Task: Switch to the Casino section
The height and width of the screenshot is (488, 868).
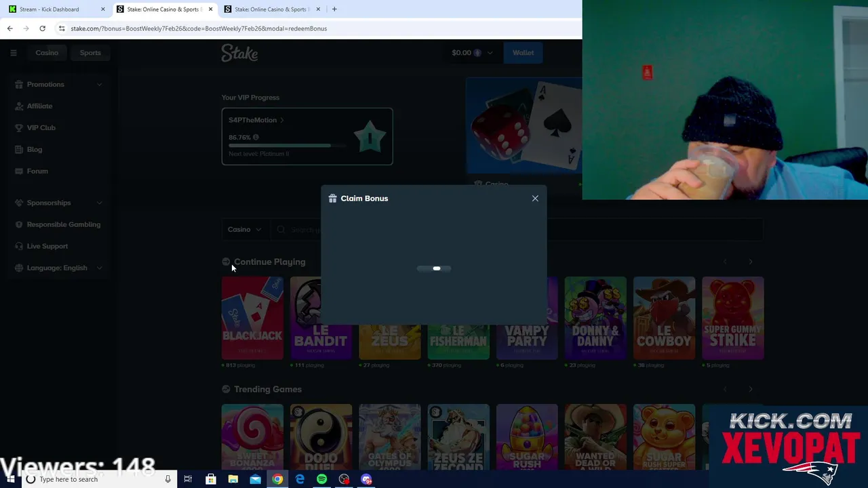Action: coord(47,53)
